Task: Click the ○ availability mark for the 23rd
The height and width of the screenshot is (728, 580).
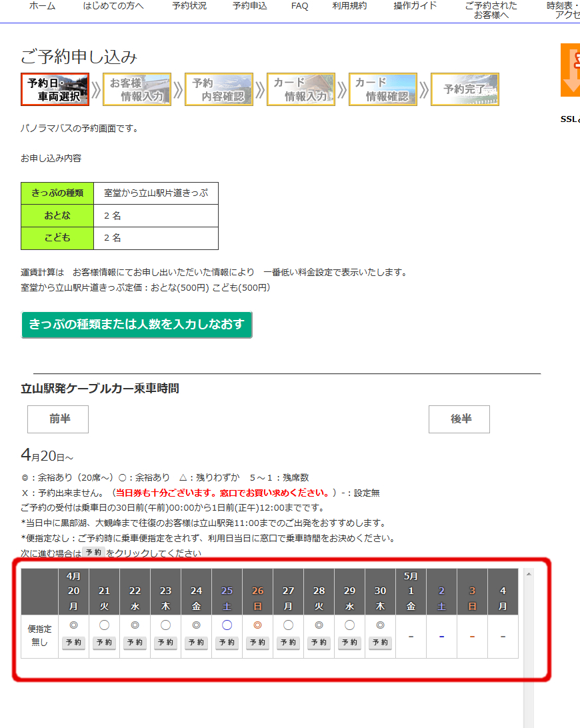Action: [166, 625]
